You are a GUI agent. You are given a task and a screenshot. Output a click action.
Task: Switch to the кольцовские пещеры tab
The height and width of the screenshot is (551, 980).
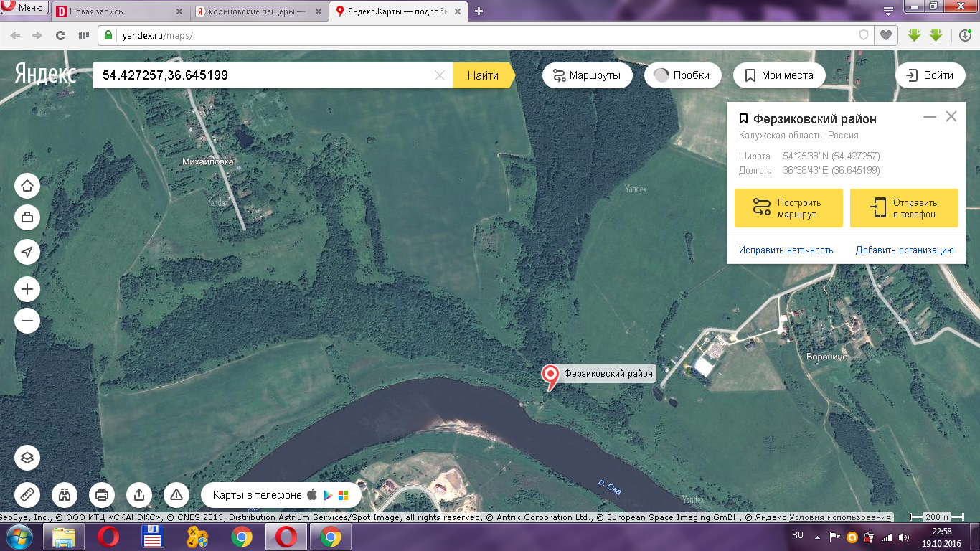tap(259, 11)
